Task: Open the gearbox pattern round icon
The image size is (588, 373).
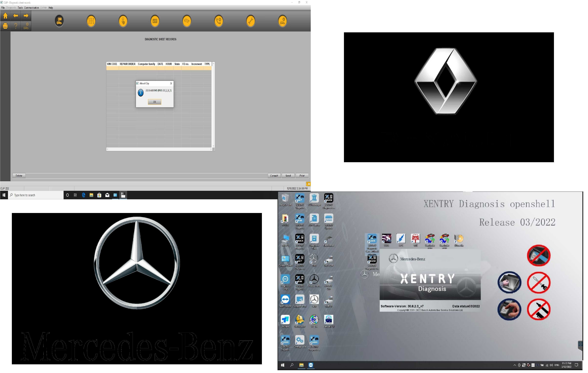Action: (91, 21)
